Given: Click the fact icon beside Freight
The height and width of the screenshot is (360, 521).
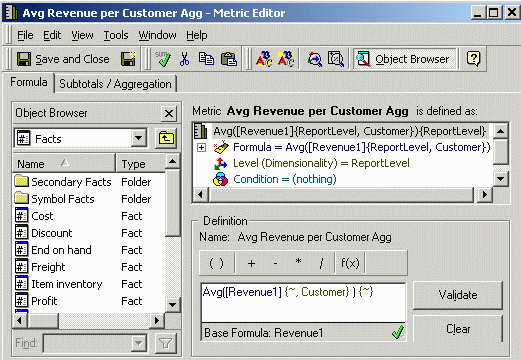Looking at the screenshot, I should pos(22,266).
